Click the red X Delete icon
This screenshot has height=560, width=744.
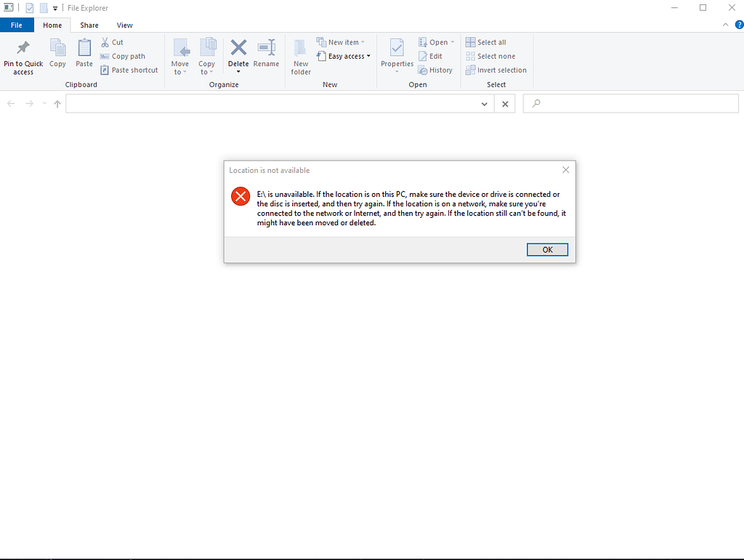pos(238,47)
